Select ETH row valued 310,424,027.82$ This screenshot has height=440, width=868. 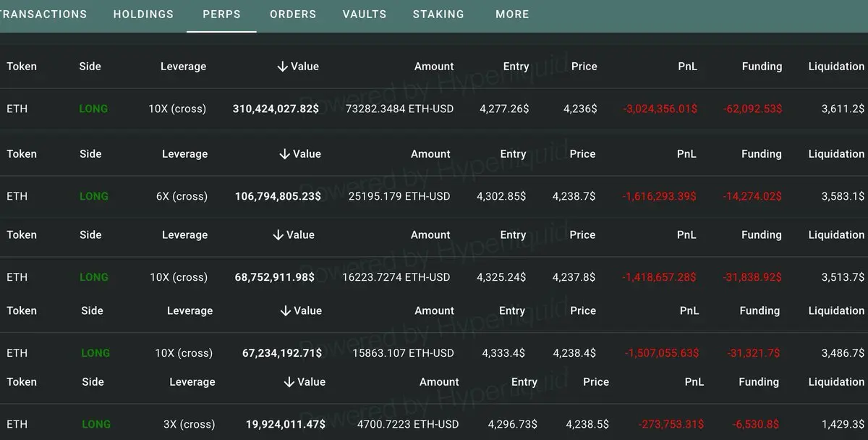(434, 109)
